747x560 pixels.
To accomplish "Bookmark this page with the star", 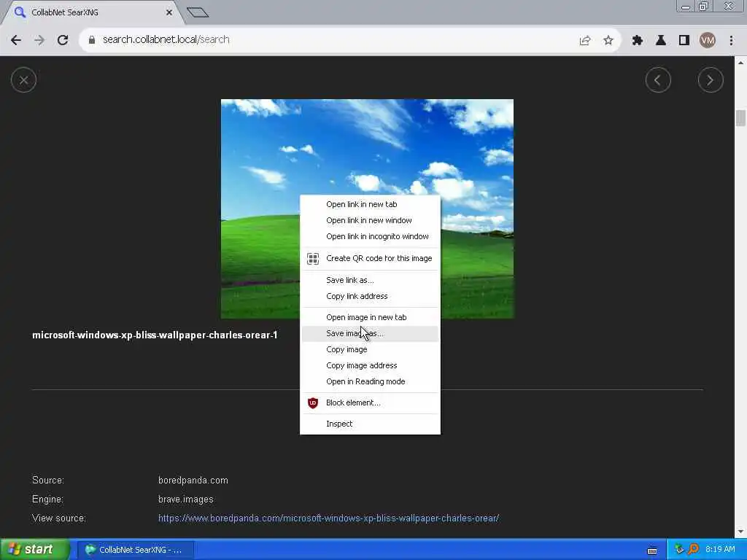I will (x=608, y=41).
